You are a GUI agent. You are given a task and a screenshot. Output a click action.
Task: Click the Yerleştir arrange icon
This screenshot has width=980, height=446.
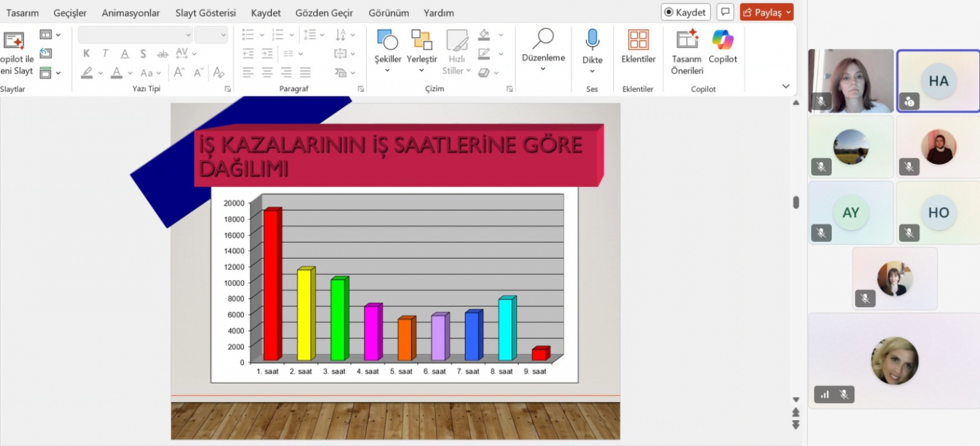[421, 41]
